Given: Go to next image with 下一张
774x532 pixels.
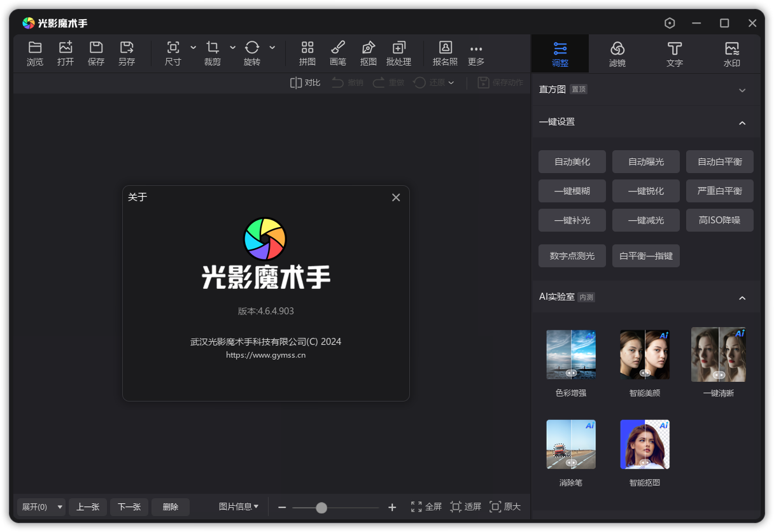Looking at the screenshot, I should click(x=129, y=507).
